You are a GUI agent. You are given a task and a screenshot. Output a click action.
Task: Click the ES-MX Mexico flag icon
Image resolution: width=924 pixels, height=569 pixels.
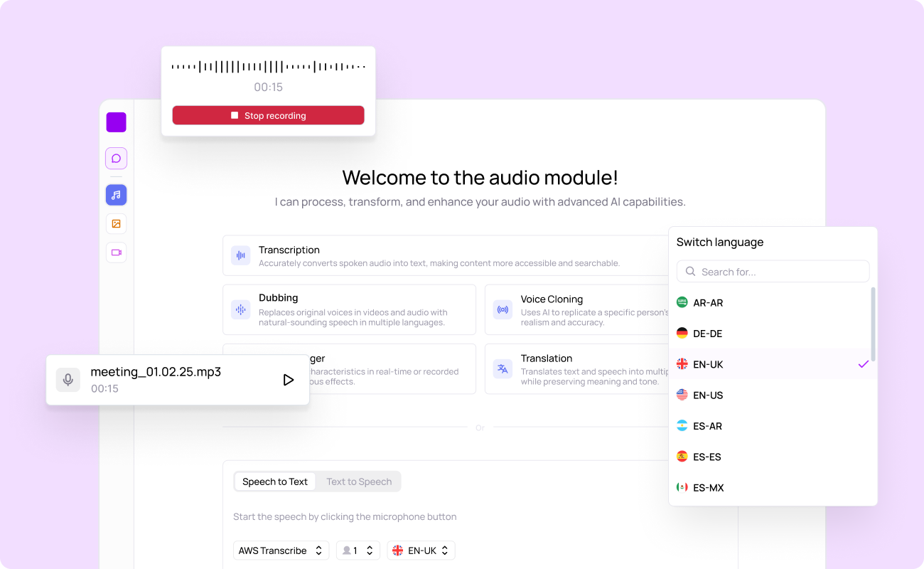[682, 487]
